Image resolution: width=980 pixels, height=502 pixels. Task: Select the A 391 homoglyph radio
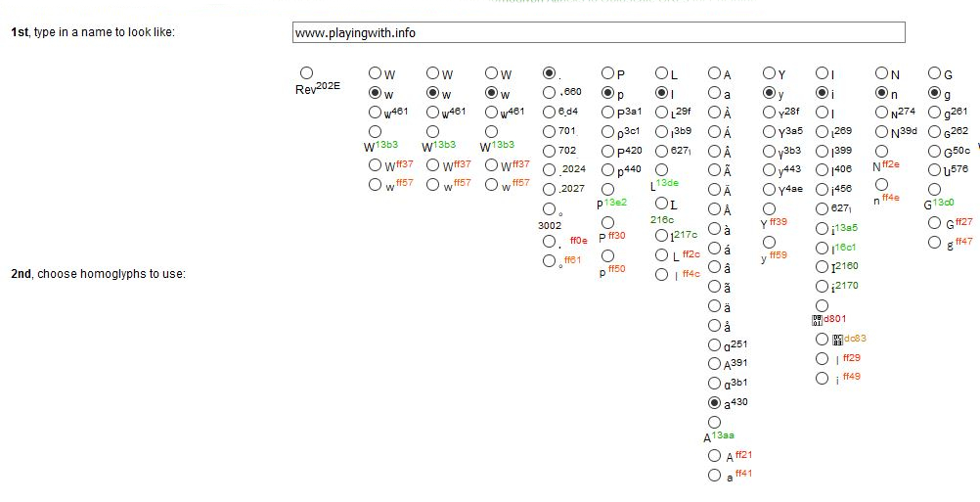[x=714, y=363]
